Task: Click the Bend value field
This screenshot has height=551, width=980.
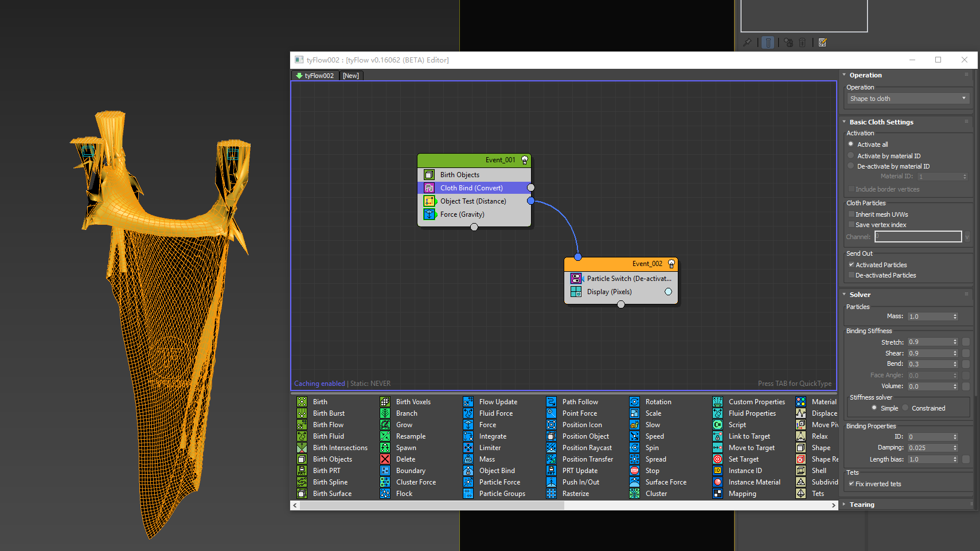Action: tap(929, 364)
